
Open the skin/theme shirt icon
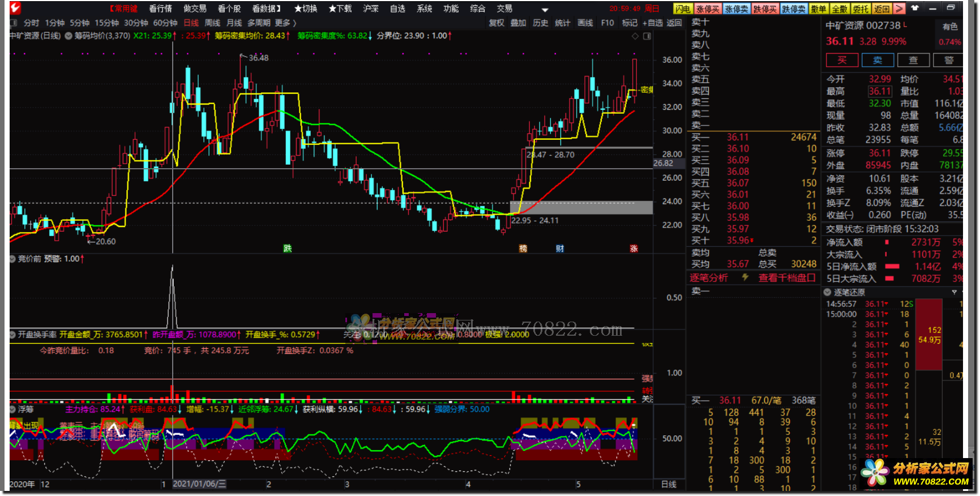pyautogui.click(x=915, y=8)
